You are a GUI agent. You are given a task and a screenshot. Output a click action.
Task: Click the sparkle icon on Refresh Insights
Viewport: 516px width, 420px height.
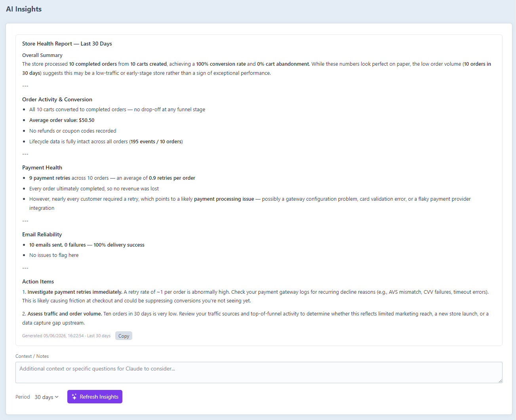coord(74,397)
